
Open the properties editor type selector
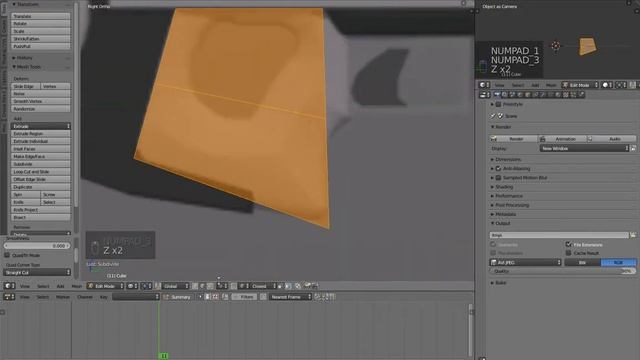[485, 95]
